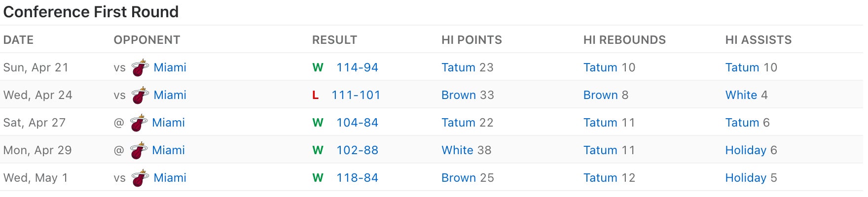Screen dimensions: 868x197
Task: Click Brown link with 8 rebounds
Action: pos(600,95)
